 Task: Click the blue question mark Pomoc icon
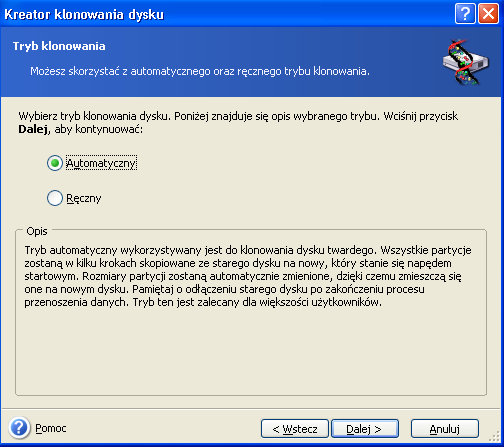[x=19, y=428]
